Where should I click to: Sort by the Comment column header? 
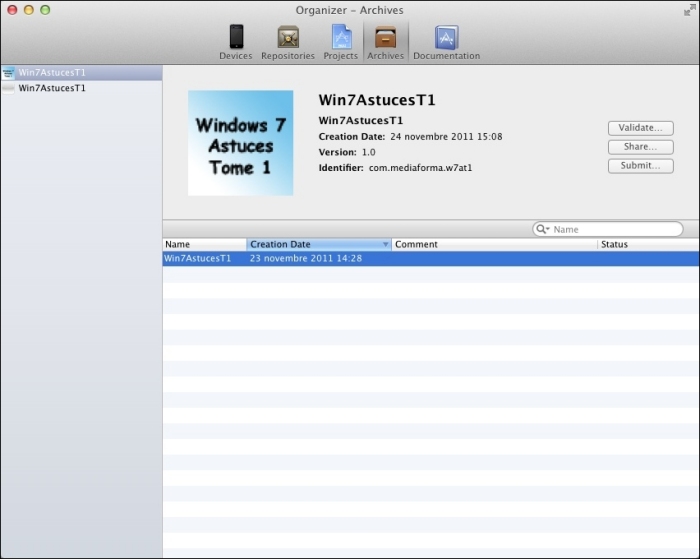(493, 244)
